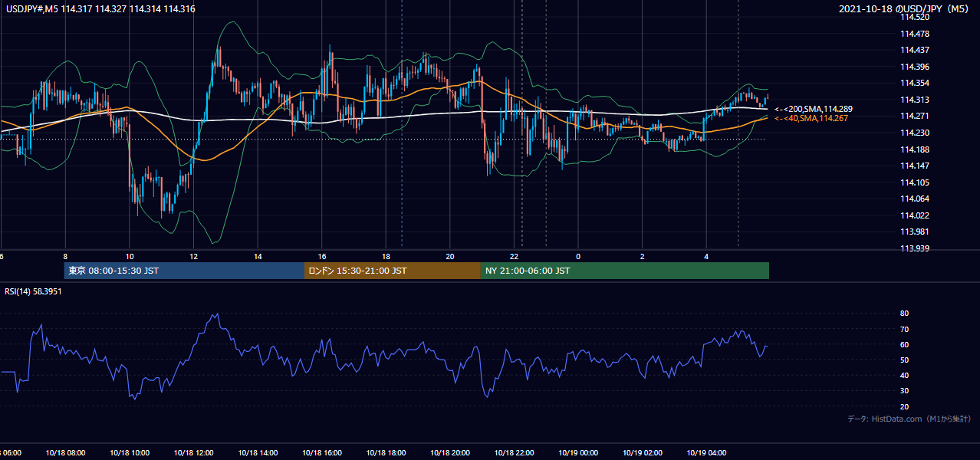The height and width of the screenshot is (460, 980).
Task: Click the hour 0 tick on chart time axis
Action: coord(578,256)
